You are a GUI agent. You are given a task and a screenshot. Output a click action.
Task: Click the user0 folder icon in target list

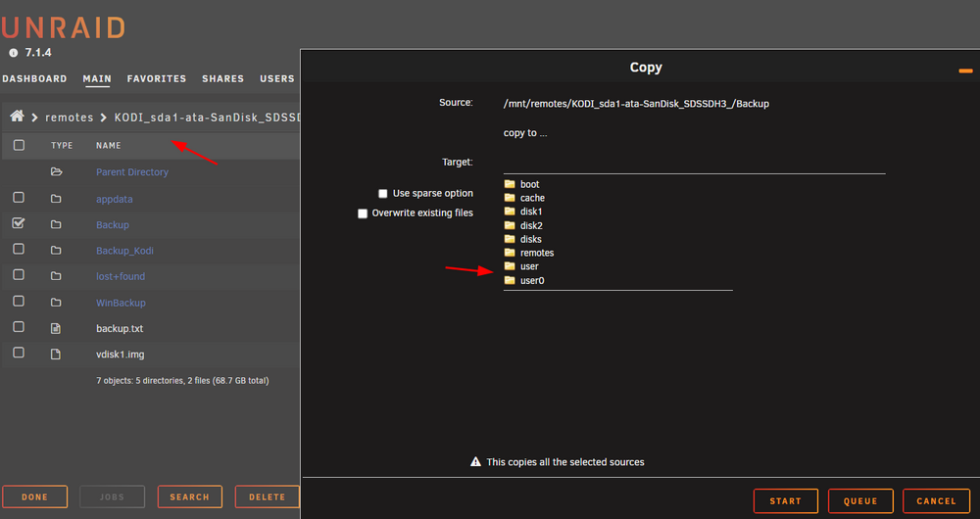pyautogui.click(x=510, y=280)
